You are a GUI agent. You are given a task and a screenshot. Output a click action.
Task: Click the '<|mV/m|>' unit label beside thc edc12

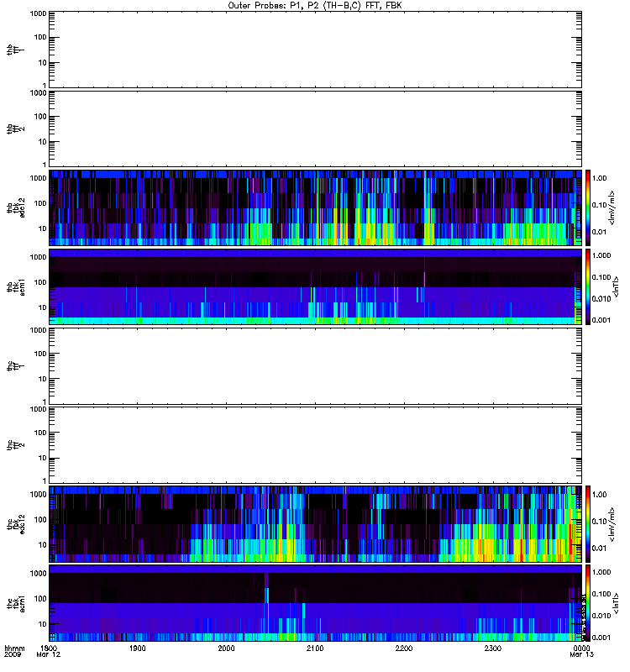[612, 524]
